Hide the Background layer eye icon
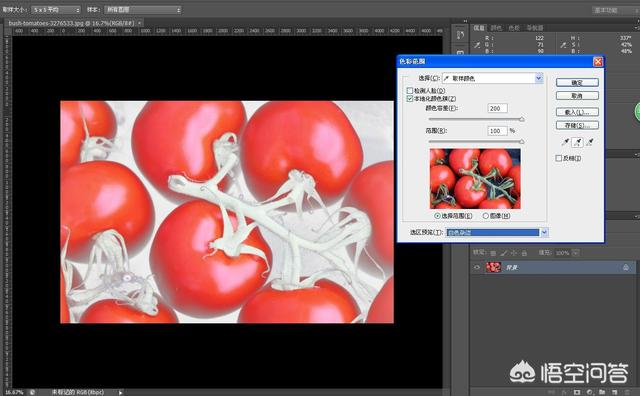 pyautogui.click(x=477, y=267)
